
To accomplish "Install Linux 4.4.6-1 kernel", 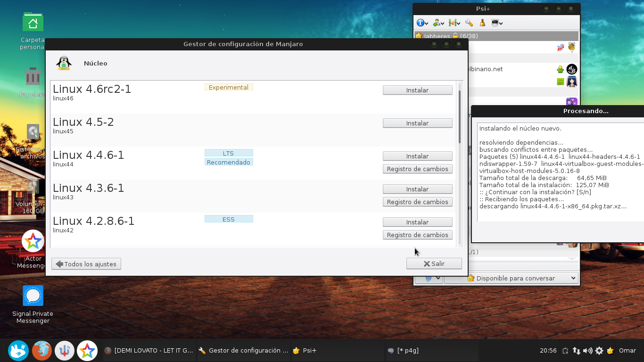I will [x=417, y=156].
